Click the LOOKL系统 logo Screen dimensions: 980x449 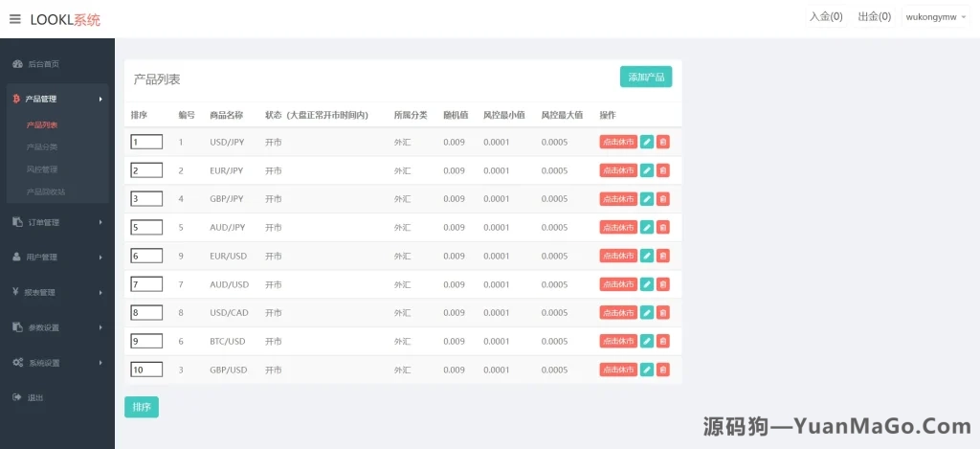pyautogui.click(x=65, y=20)
